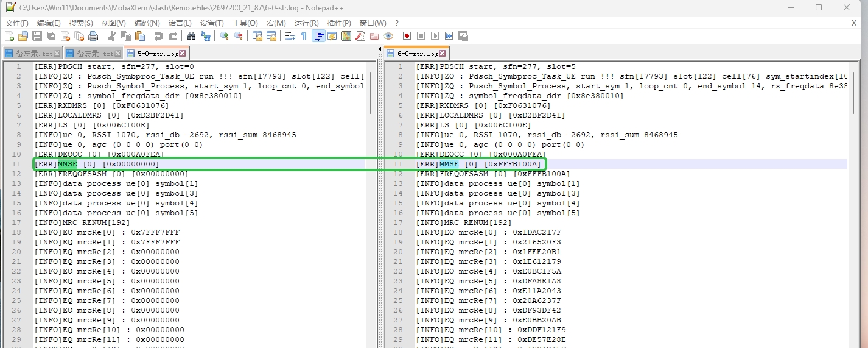
Task: Click the Paste clipboard toolbar icon
Action: pyautogui.click(x=140, y=36)
